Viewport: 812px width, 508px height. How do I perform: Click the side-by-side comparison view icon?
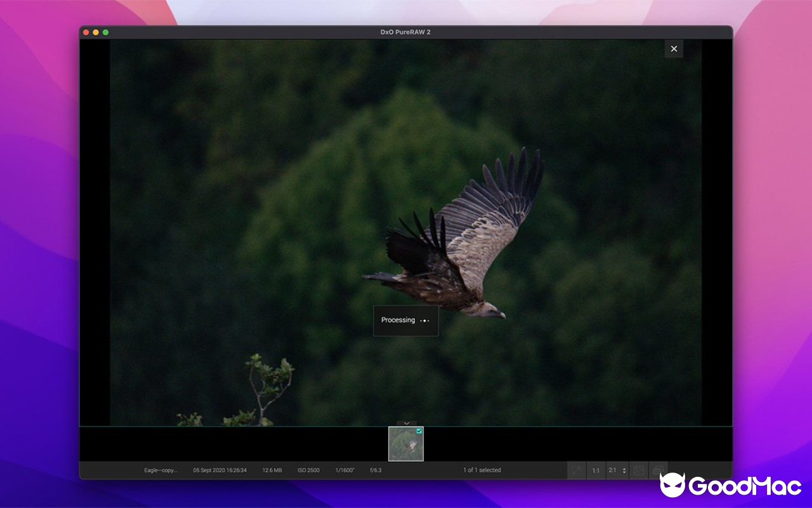[639, 471]
